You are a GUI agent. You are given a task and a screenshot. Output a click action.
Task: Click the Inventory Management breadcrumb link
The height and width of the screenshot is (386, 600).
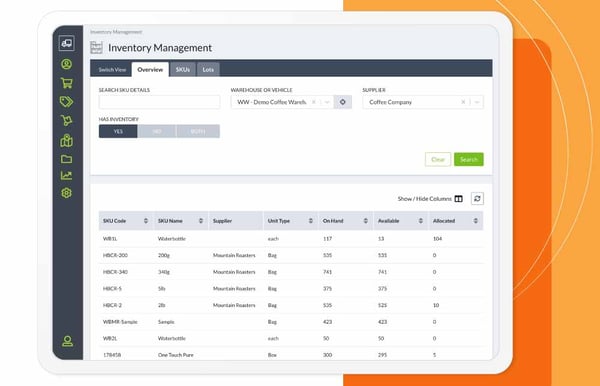(116, 32)
